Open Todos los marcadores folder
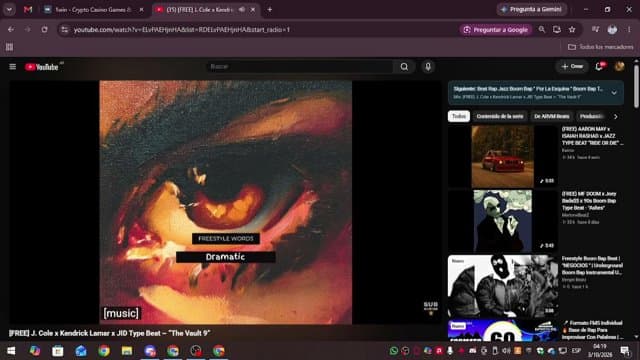The height and width of the screenshot is (360, 640). (x=601, y=47)
